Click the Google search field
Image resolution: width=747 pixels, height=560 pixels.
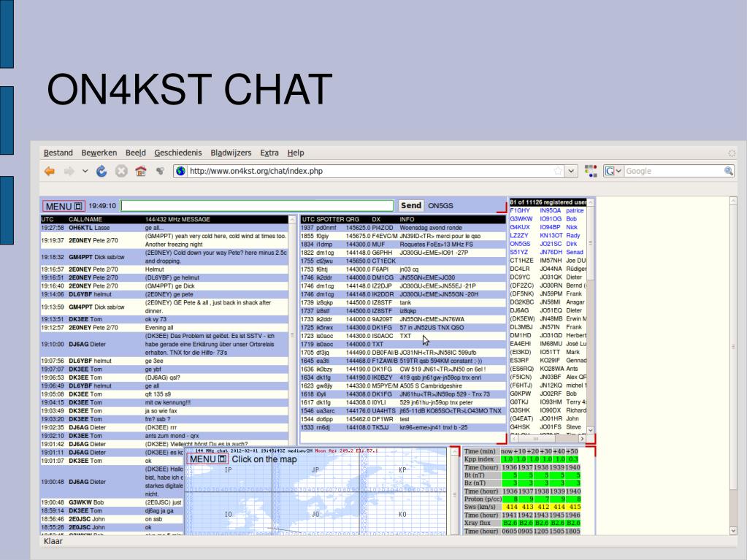point(673,171)
